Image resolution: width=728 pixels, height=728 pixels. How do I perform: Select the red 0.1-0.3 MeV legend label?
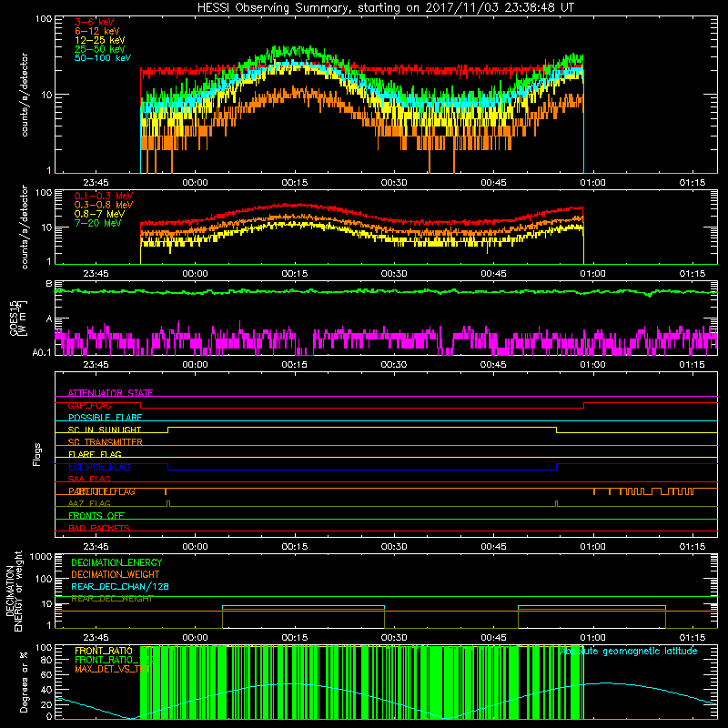[x=104, y=196]
